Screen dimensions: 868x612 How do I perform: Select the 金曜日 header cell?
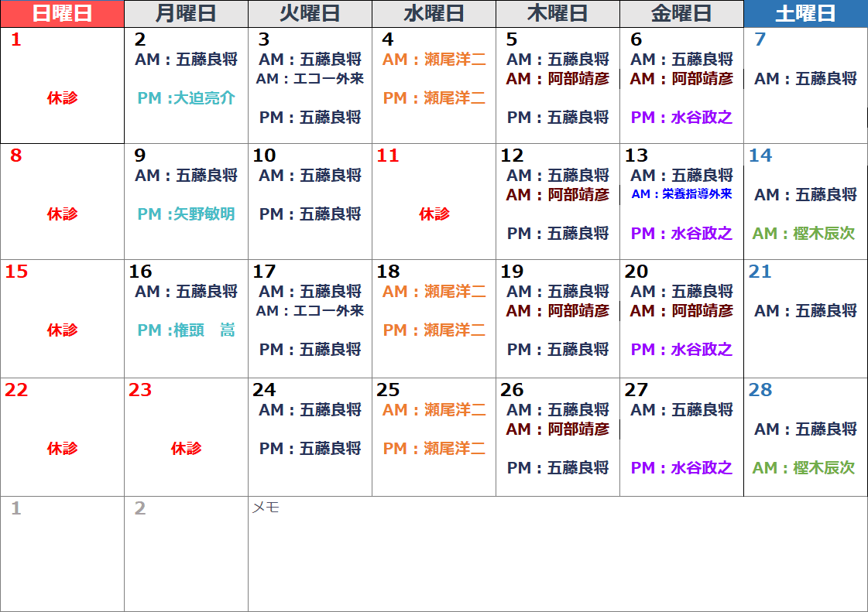pyautogui.click(x=681, y=14)
